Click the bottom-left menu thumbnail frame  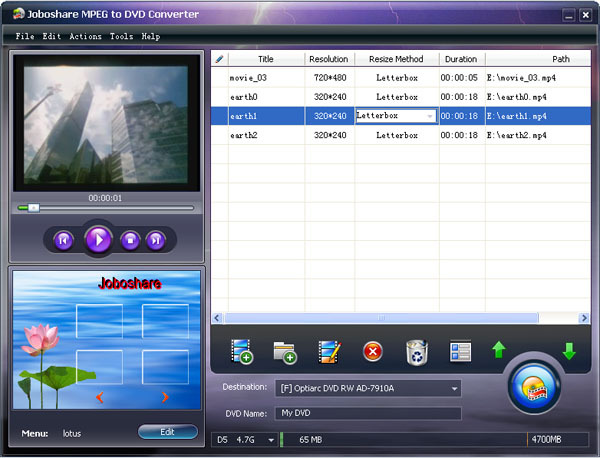99,367
